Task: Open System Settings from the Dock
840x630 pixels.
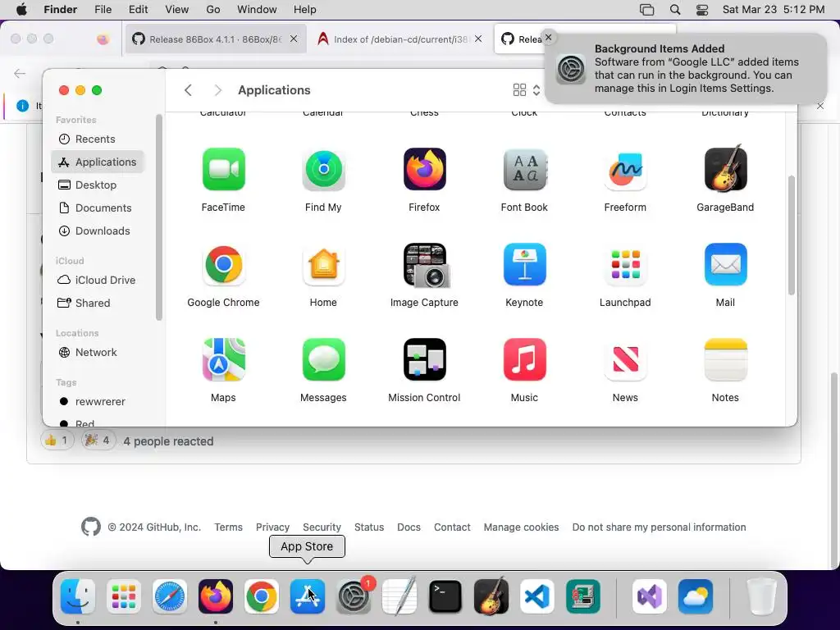Action: click(x=354, y=596)
